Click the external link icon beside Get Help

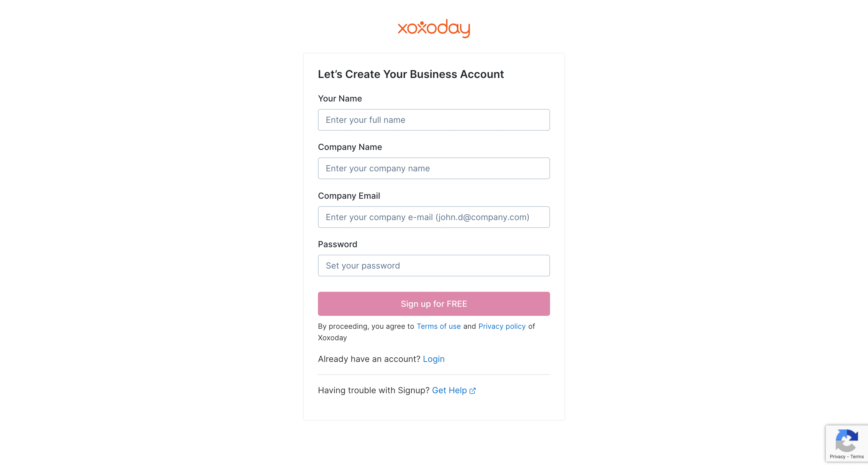click(472, 391)
